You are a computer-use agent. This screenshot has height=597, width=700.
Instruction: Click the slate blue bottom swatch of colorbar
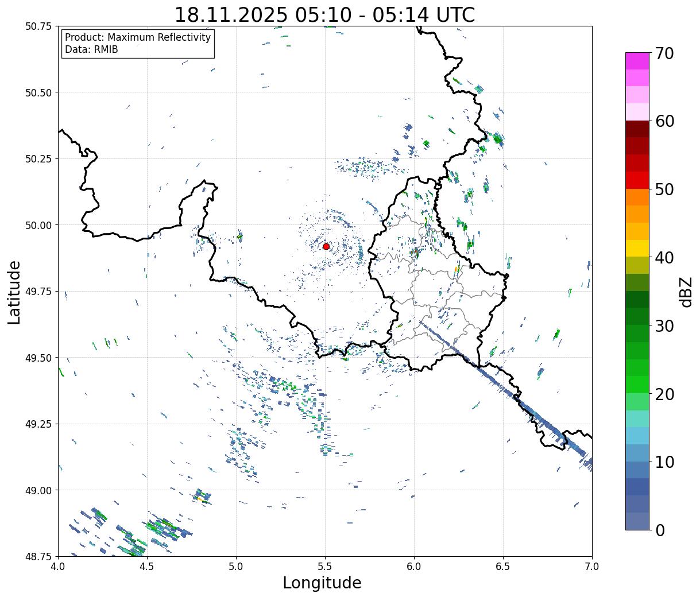click(x=637, y=521)
